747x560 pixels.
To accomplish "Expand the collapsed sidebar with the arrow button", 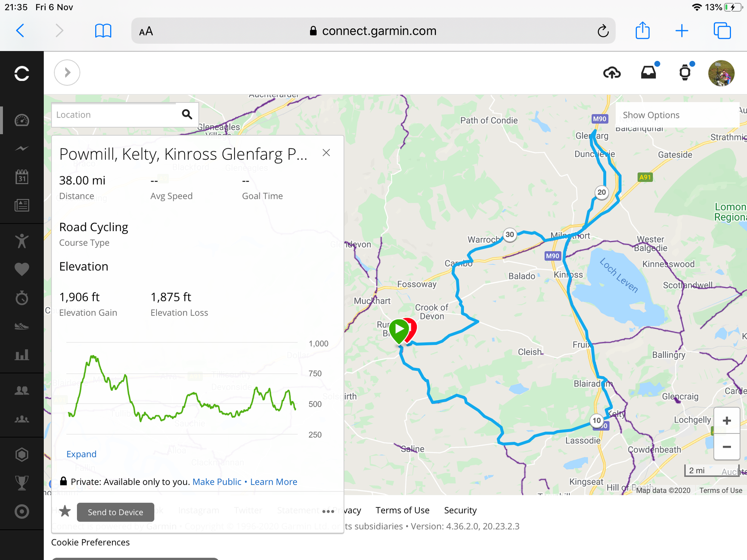I will click(67, 72).
